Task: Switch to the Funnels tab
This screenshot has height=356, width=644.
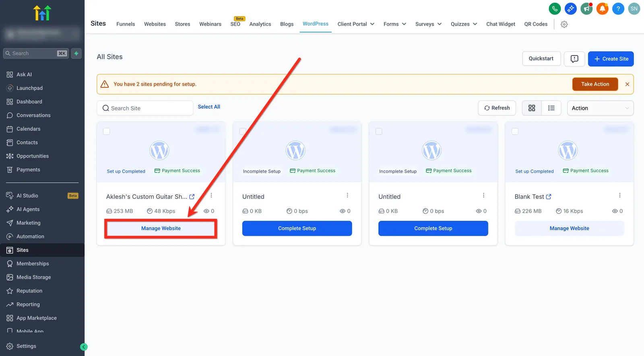Action: coord(126,24)
